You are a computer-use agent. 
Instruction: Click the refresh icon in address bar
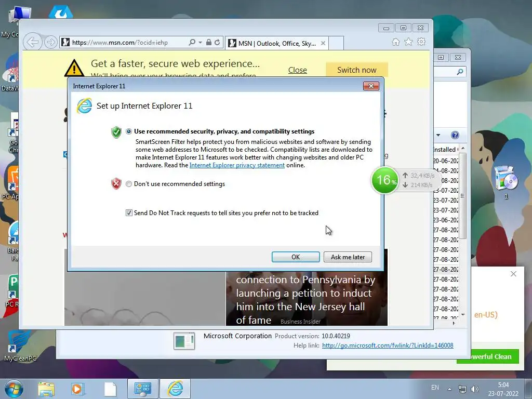(x=217, y=43)
